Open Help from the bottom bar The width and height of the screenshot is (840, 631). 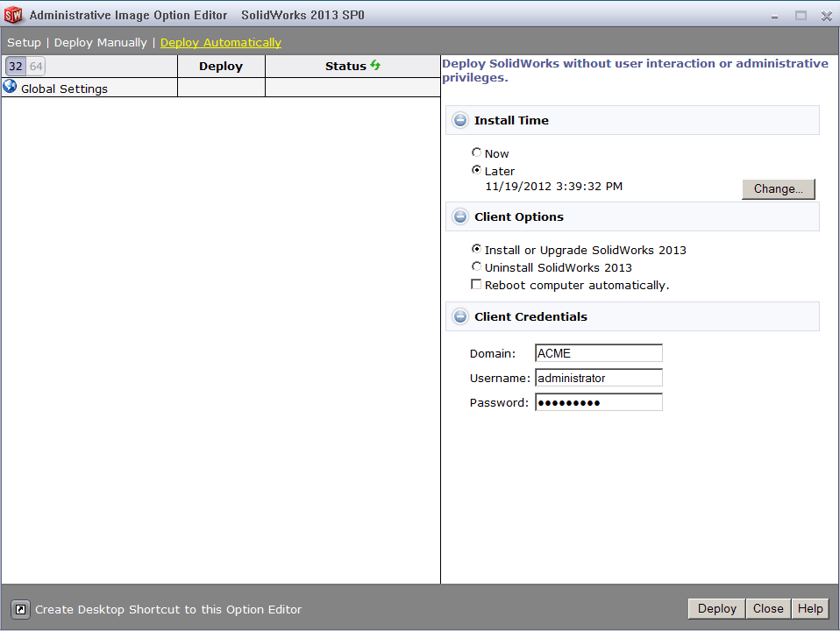(x=810, y=609)
